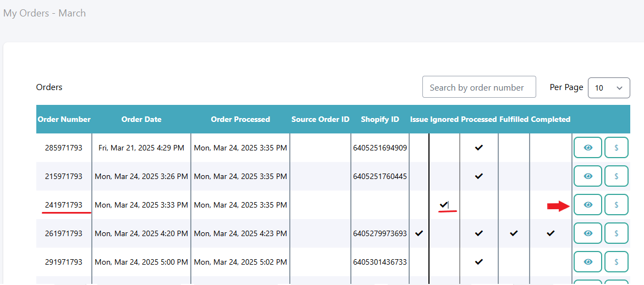The image size is (644, 285).
Task: View order 291971793 with the eye icon
Action: [x=588, y=261]
